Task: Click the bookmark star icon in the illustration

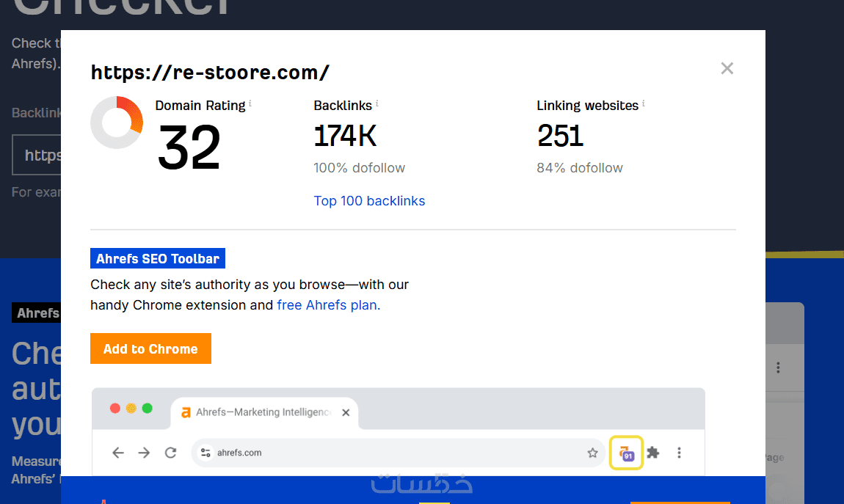Action: (592, 453)
